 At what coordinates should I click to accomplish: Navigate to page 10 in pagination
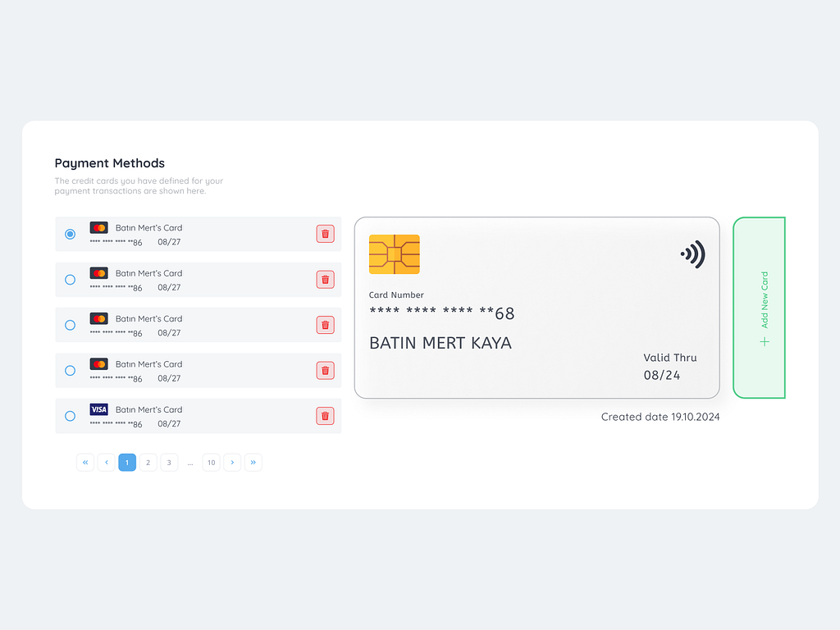[x=211, y=462]
